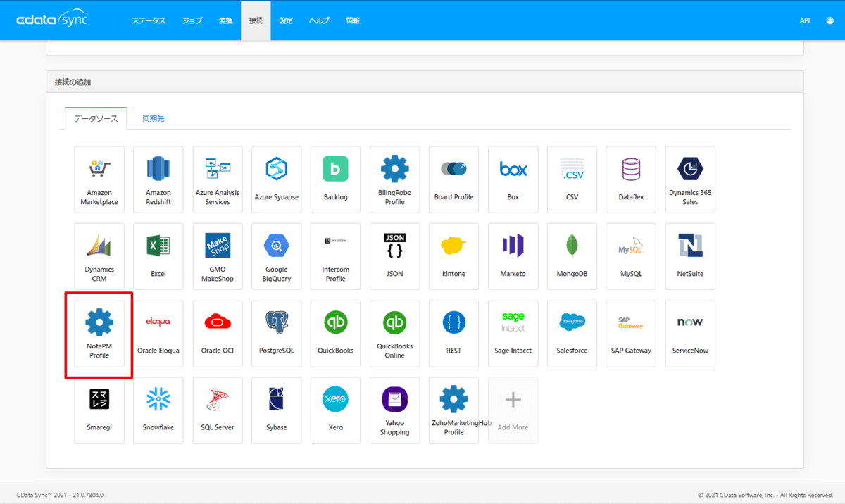
Task: Select the JSON connector
Action: tap(395, 256)
